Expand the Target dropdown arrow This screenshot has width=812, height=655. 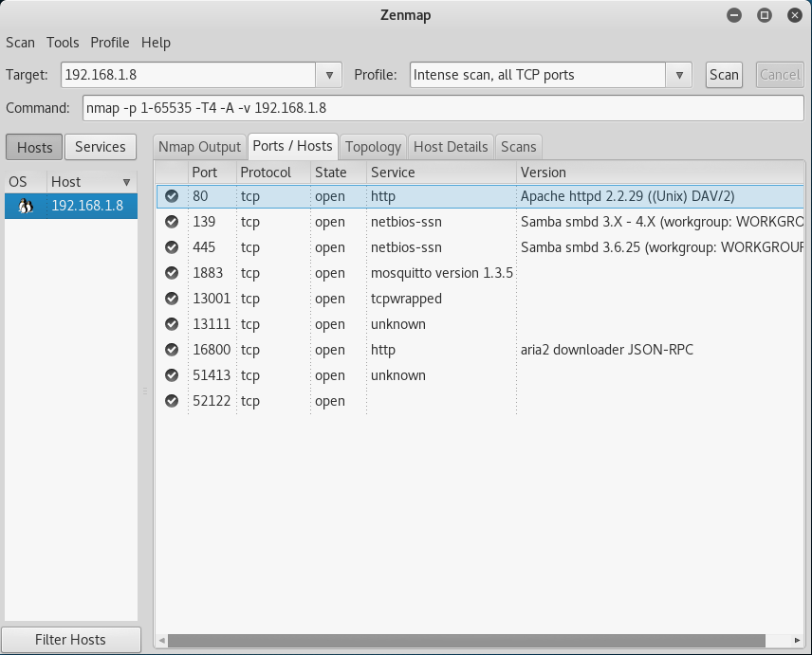tap(329, 75)
